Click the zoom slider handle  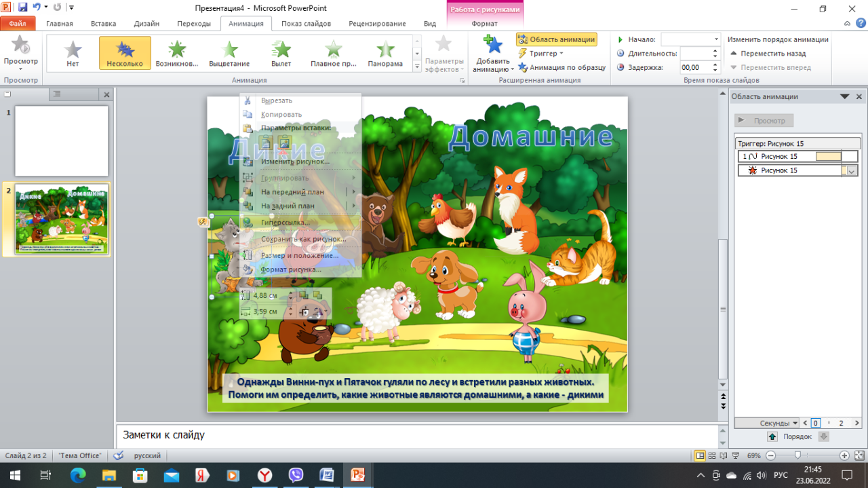point(797,455)
